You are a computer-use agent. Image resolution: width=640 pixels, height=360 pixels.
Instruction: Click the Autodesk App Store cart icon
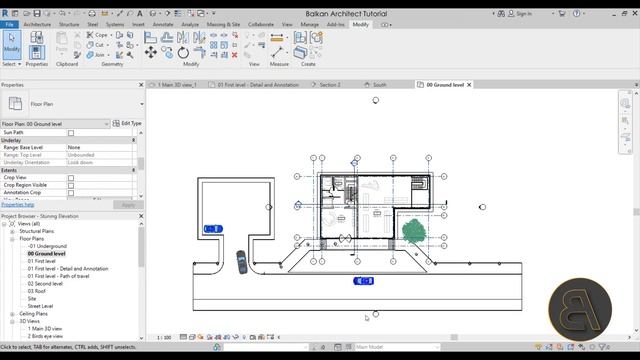(x=562, y=13)
